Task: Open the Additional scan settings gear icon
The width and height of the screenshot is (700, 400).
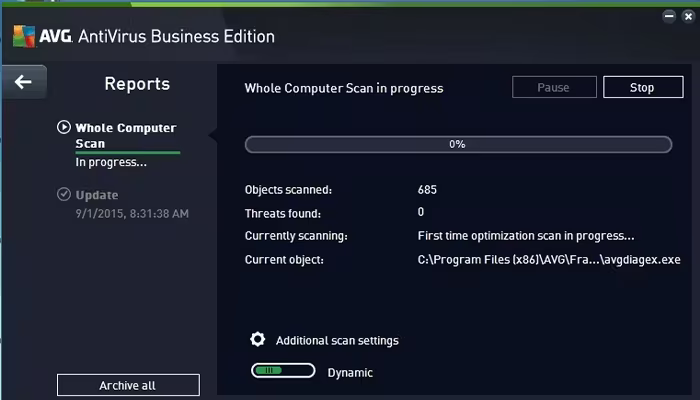Action: point(258,339)
